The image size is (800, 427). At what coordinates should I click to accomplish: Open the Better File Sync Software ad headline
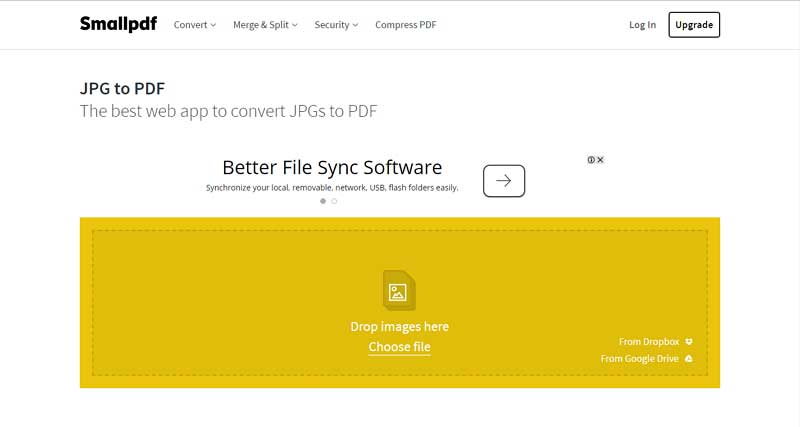click(332, 167)
